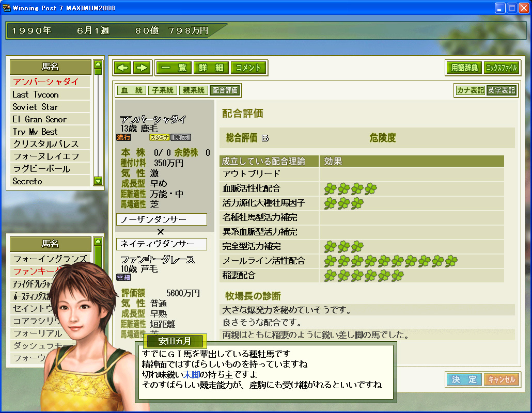Switch to 英字表記 name display
Screen dimensions: 532x413
point(502,90)
